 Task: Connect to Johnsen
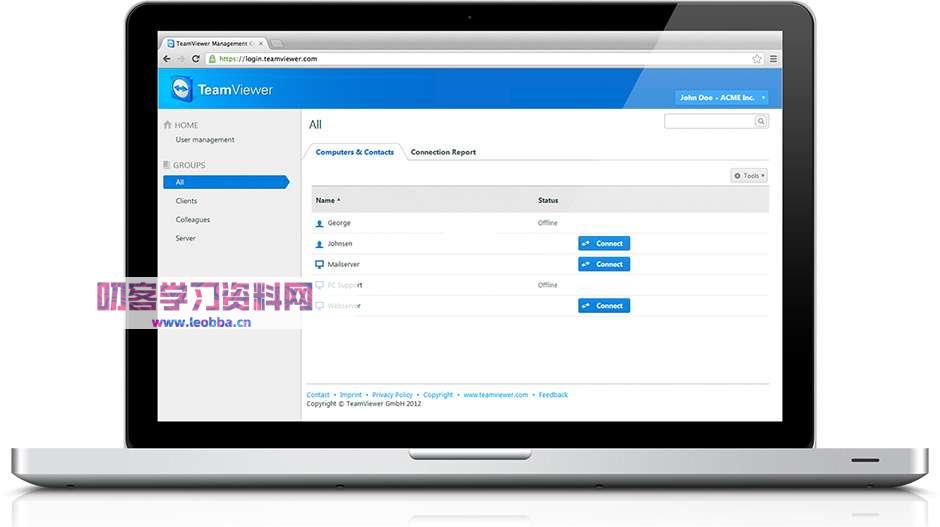pyautogui.click(x=604, y=243)
